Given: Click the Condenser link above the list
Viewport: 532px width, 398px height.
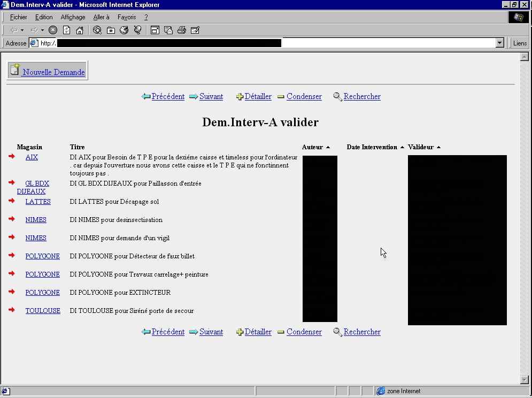Looking at the screenshot, I should 304,96.
